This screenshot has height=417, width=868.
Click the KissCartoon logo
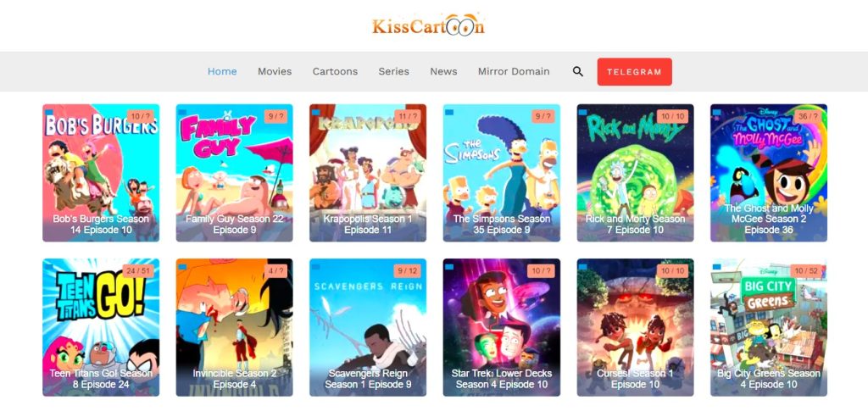point(428,25)
